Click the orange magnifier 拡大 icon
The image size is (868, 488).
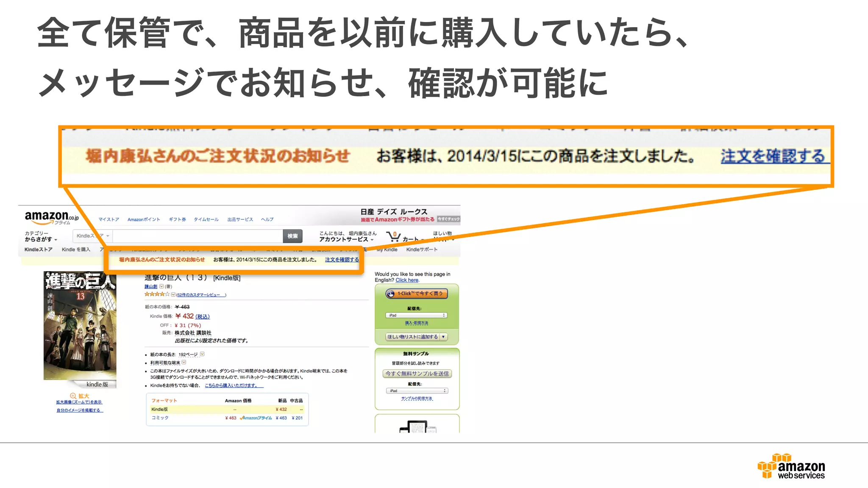tap(73, 396)
